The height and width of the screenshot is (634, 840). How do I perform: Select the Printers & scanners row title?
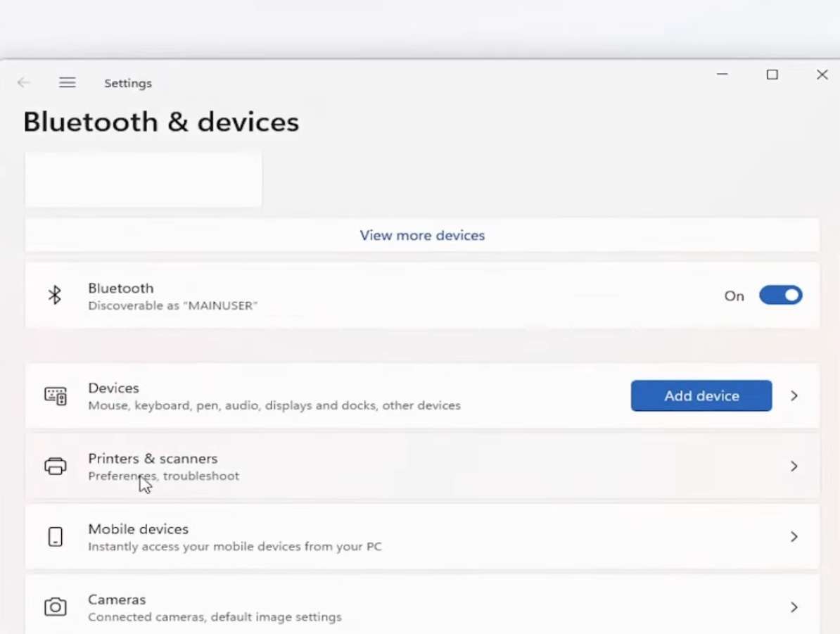153,459
